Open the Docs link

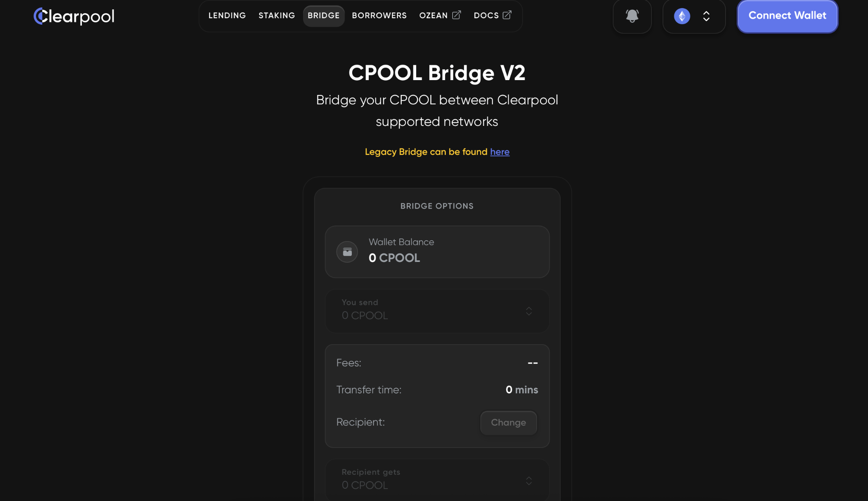486,16
